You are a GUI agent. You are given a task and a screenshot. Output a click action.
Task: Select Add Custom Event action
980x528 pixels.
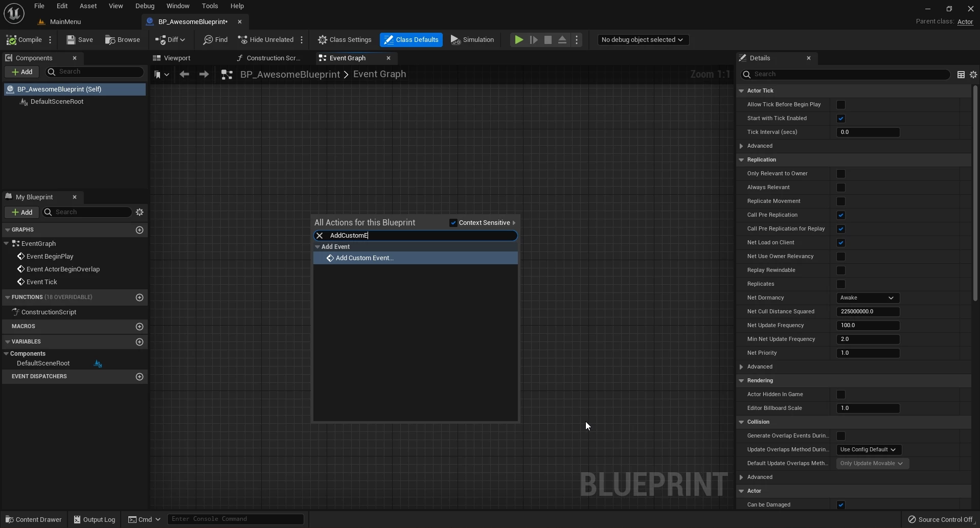click(x=364, y=258)
